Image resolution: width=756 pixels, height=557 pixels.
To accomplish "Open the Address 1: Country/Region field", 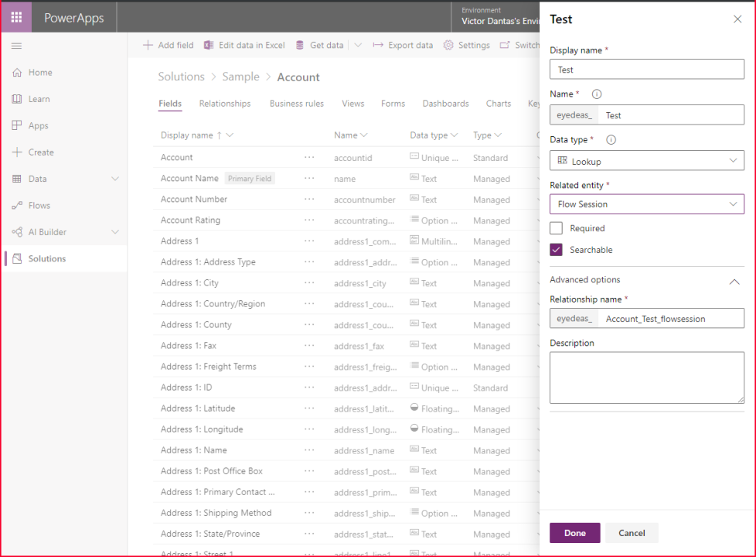I will click(x=213, y=303).
